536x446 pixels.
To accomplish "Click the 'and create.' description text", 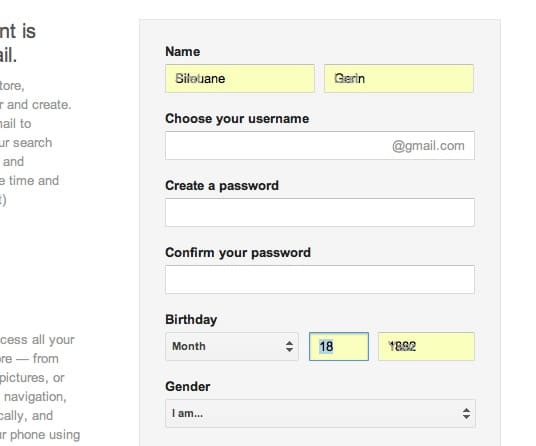I will tap(39, 105).
